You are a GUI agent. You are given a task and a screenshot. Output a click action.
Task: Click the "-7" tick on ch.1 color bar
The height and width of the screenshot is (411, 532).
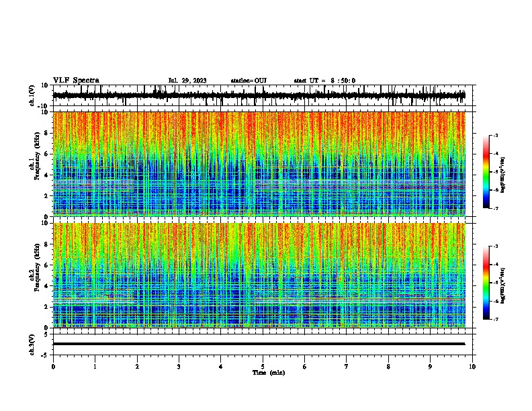pos(495,209)
